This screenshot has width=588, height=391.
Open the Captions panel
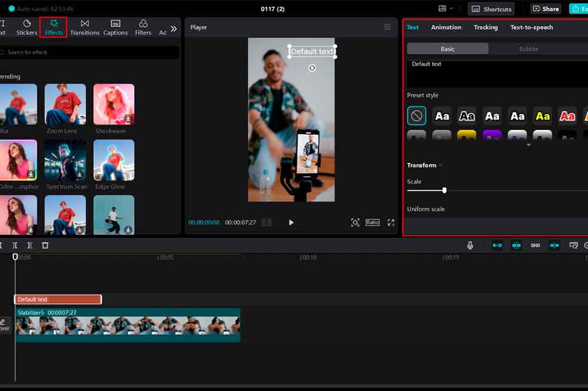click(115, 28)
